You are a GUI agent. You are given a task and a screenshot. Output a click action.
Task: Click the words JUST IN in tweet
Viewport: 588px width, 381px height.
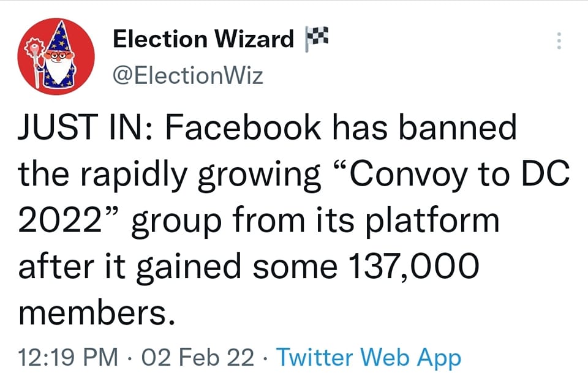(83, 128)
